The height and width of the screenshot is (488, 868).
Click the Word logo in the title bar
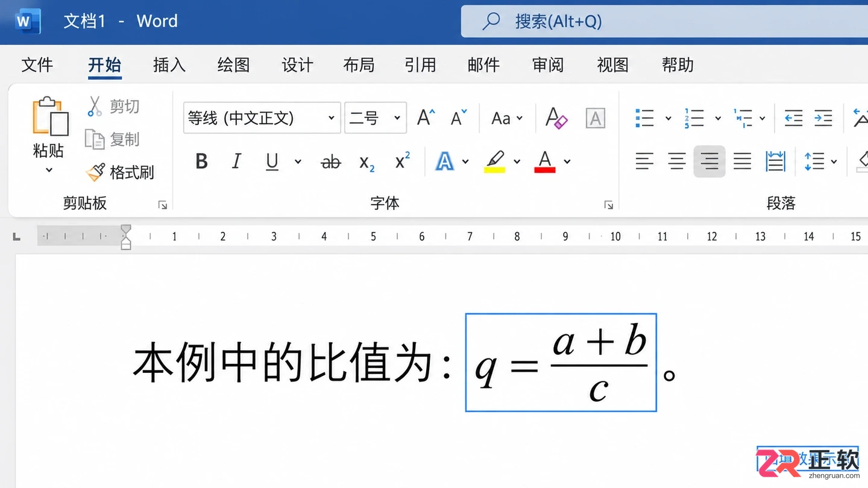pos(28,22)
